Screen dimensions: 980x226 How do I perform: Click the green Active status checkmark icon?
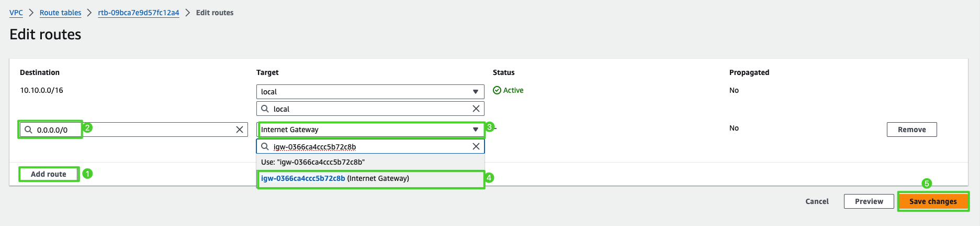497,90
